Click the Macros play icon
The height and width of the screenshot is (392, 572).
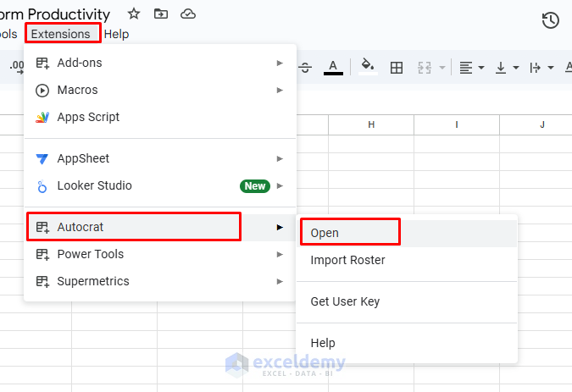[42, 90]
